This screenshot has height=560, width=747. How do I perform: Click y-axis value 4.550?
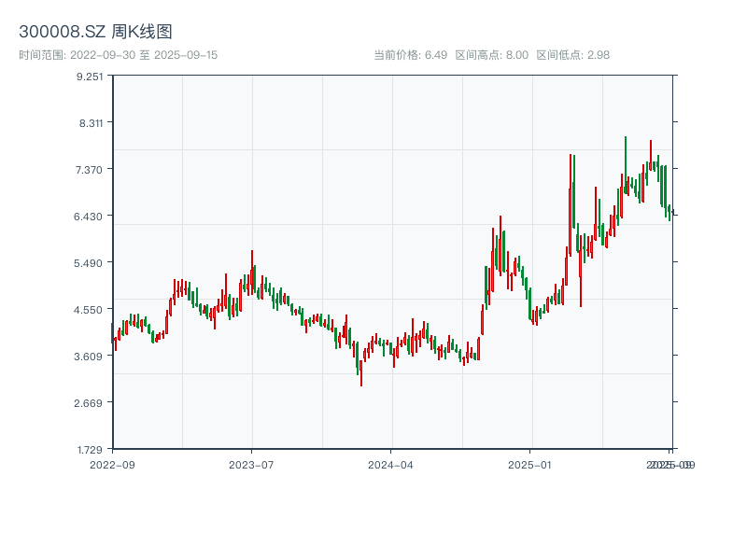pyautogui.click(x=88, y=310)
